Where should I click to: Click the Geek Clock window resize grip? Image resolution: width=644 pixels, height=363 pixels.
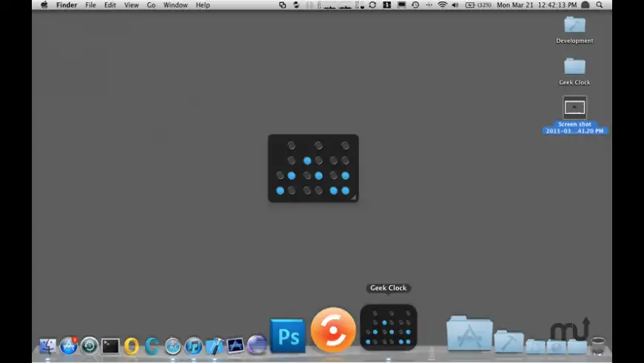354,197
